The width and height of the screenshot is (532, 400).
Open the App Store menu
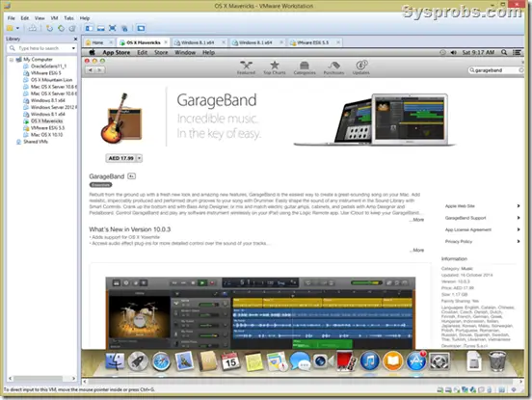tap(117, 53)
